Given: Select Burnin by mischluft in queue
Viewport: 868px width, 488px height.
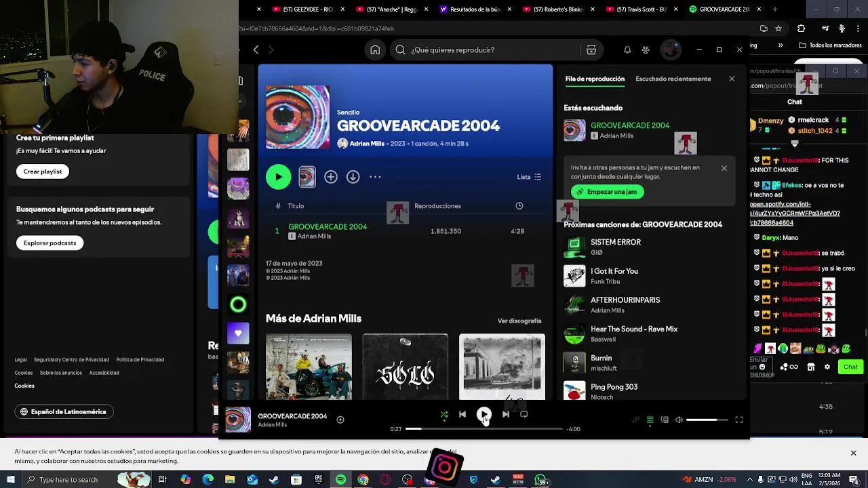Looking at the screenshot, I should tap(649, 363).
